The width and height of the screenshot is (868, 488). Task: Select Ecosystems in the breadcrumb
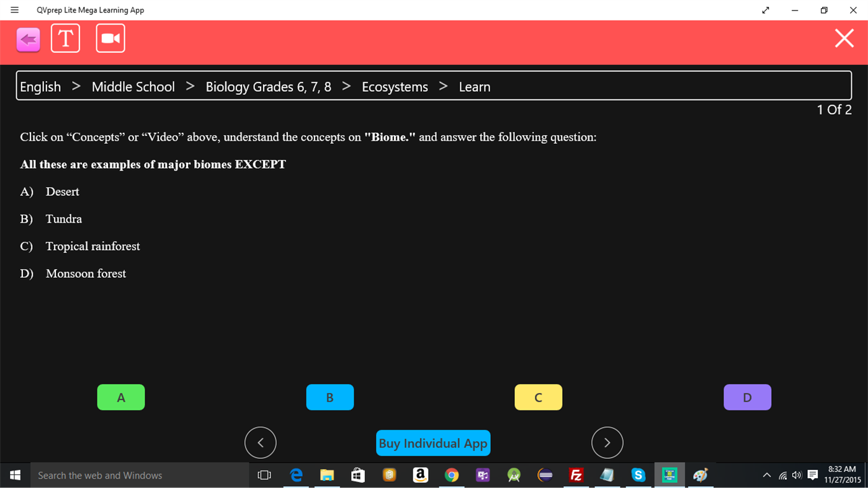pos(395,86)
